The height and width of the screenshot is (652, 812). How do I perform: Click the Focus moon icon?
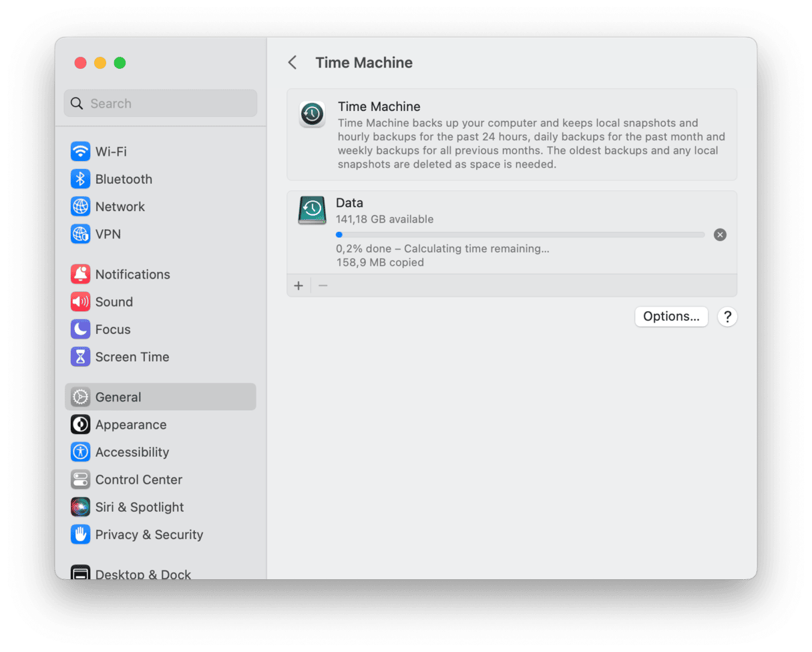click(80, 329)
